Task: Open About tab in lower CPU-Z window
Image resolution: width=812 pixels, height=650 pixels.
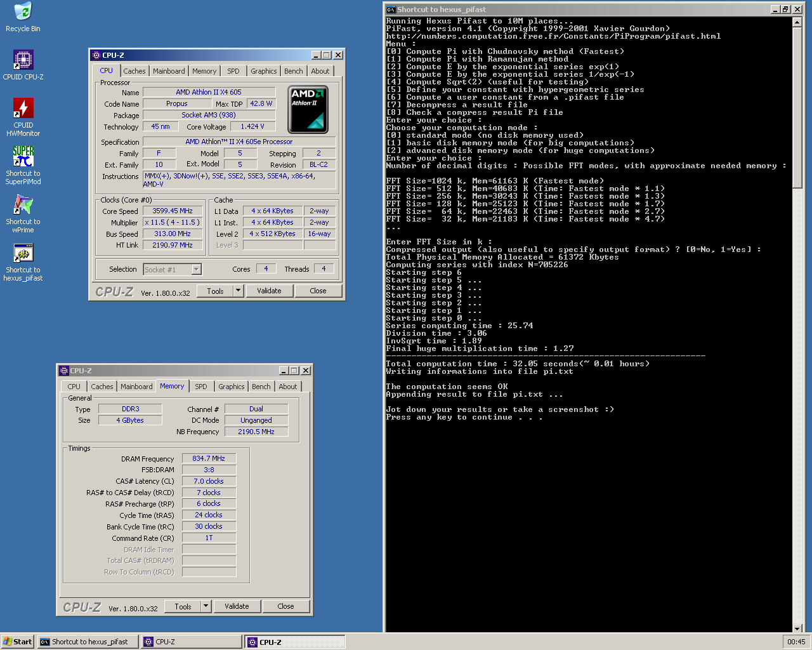Action: [x=287, y=387]
